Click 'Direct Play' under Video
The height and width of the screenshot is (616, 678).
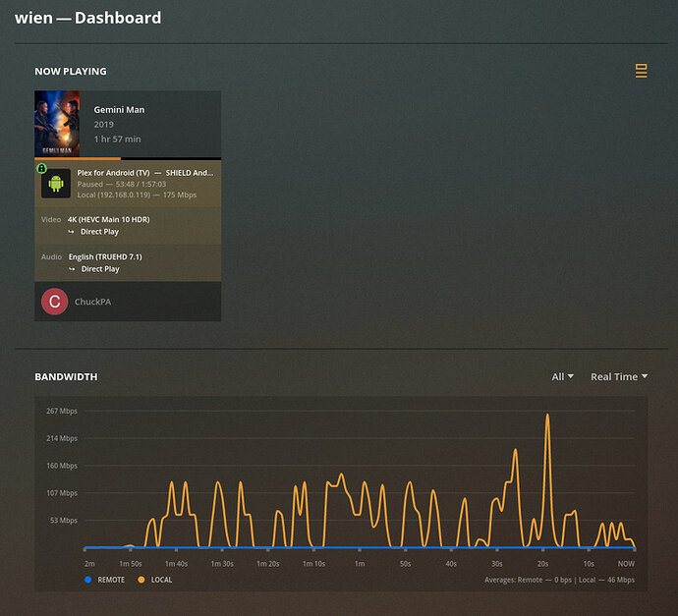(99, 232)
